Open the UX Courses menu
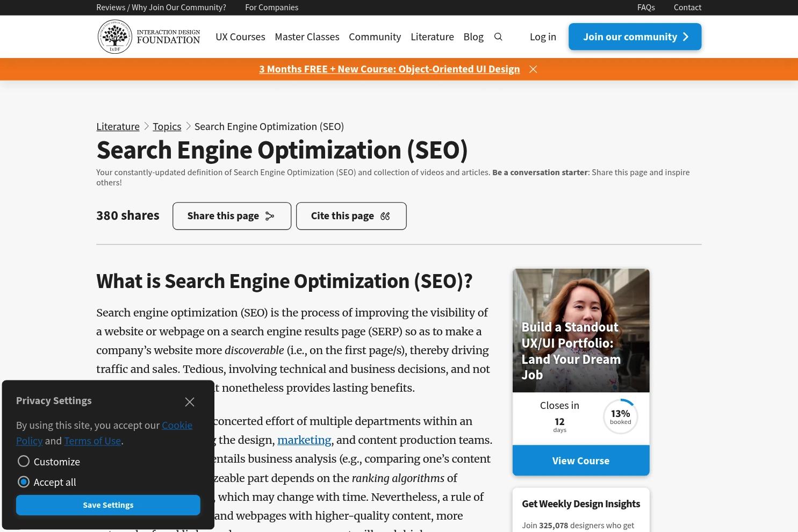Image resolution: width=798 pixels, height=532 pixels. coord(240,37)
